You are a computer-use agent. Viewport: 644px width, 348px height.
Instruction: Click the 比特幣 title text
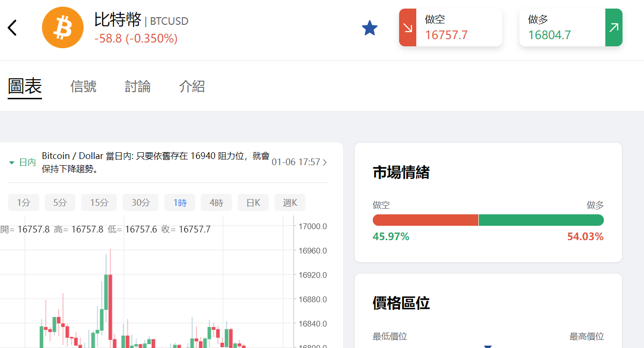click(118, 20)
